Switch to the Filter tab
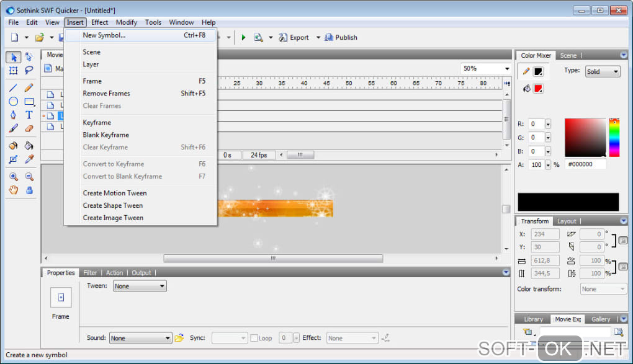633x364 pixels. 91,273
